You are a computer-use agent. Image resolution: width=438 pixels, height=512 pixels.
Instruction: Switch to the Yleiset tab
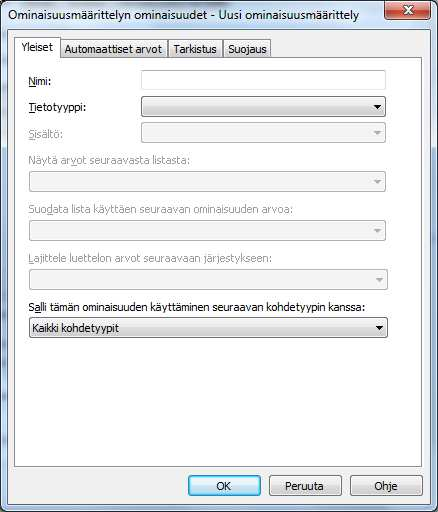point(37,47)
